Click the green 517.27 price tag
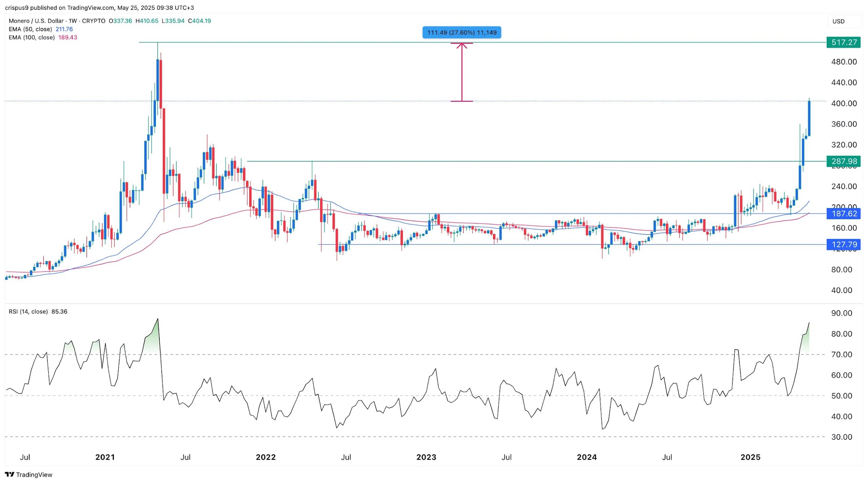Screen dimensions: 868x483 tap(844, 42)
